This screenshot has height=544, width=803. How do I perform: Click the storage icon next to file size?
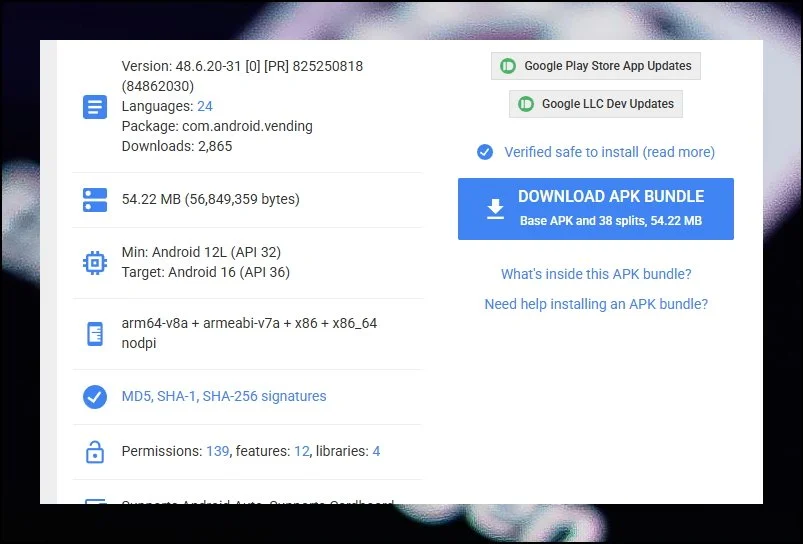point(94,200)
